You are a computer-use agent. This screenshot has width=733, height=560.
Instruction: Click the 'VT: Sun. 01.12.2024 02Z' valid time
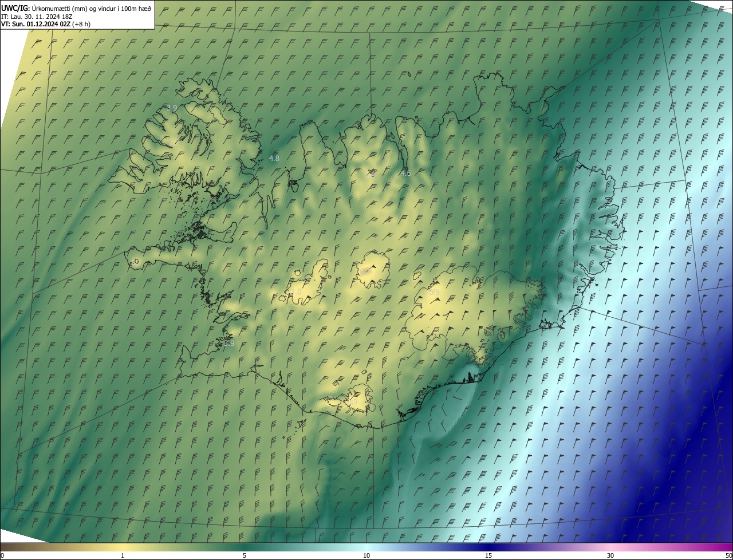pyautogui.click(x=36, y=24)
